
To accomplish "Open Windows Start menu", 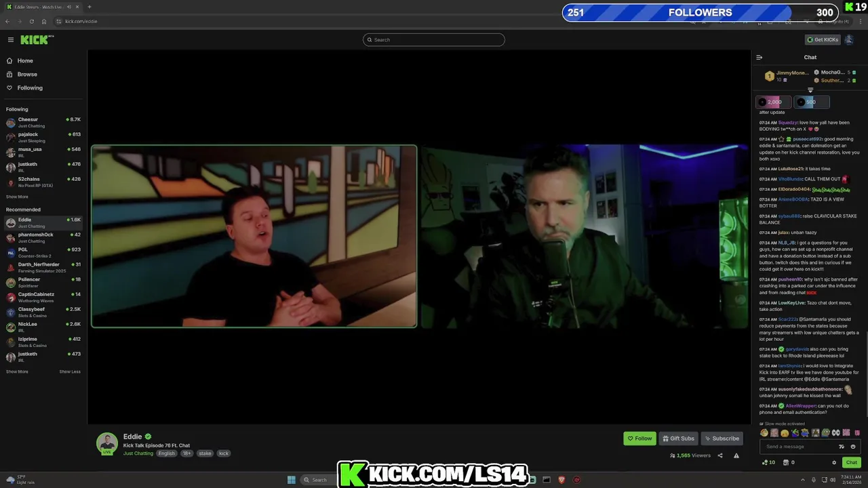I will click(x=291, y=480).
